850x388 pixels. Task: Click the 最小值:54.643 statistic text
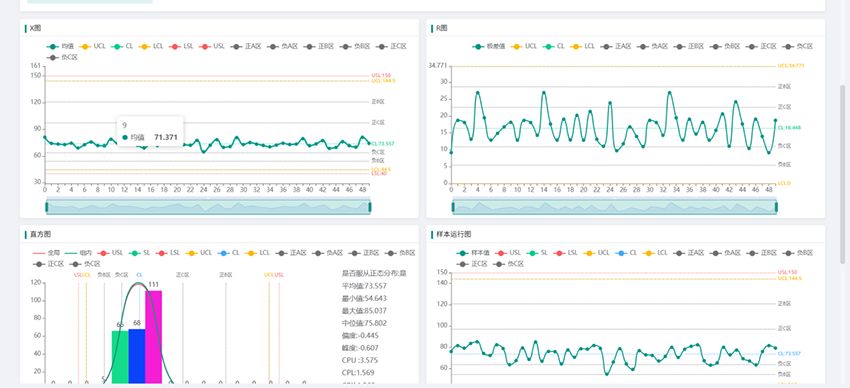pos(364,299)
